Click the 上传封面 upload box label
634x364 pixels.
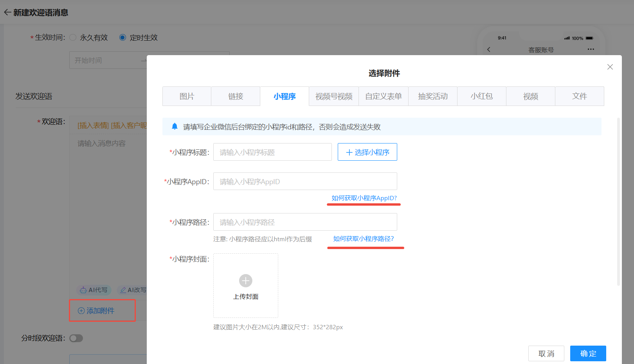pos(246,296)
